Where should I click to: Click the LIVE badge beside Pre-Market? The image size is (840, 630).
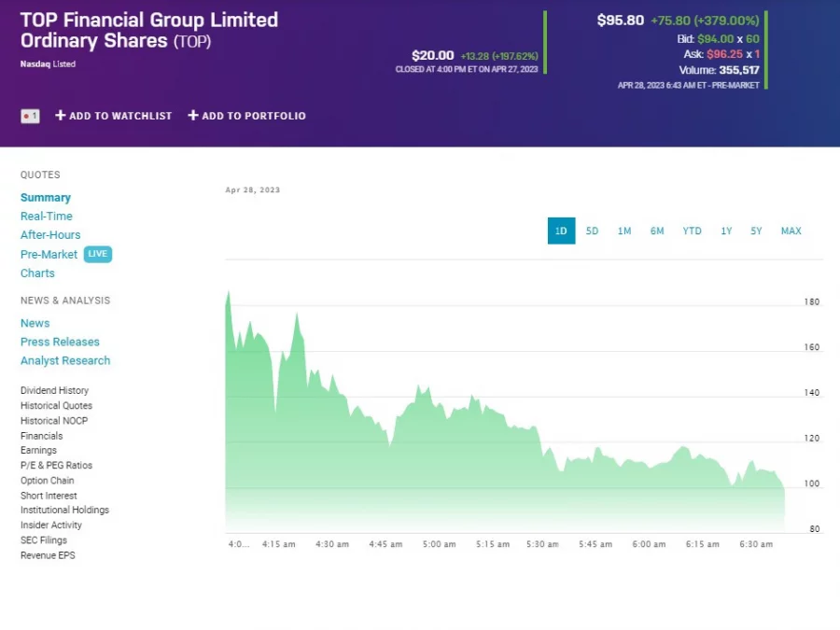pos(97,254)
